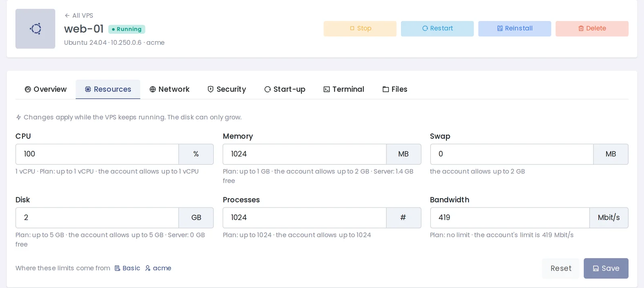
Task: Click the Mbit/s unit addon for Bandwidth
Action: [609, 218]
